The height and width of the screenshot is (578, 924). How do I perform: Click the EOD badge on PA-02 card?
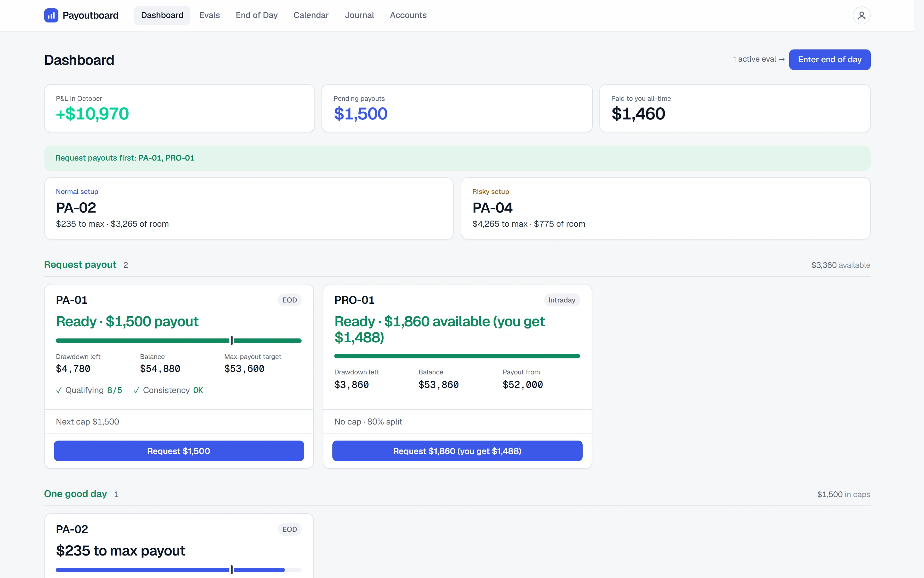[x=289, y=529]
